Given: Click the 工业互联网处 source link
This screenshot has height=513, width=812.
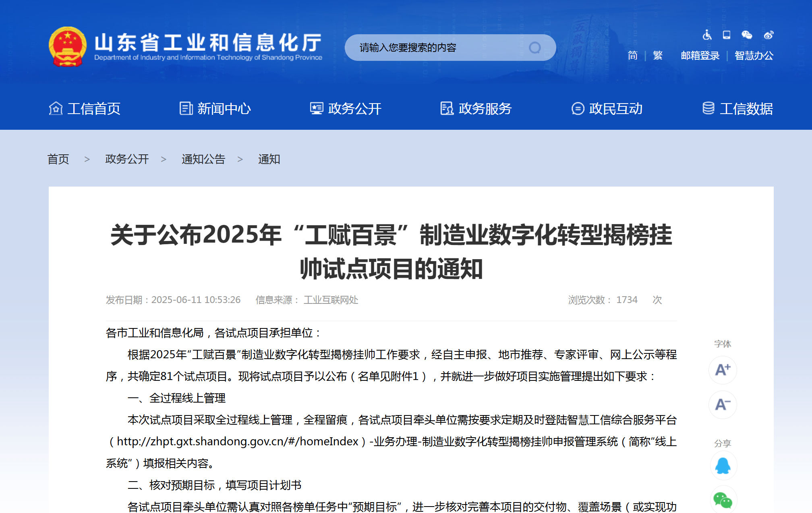Looking at the screenshot, I should point(331,300).
